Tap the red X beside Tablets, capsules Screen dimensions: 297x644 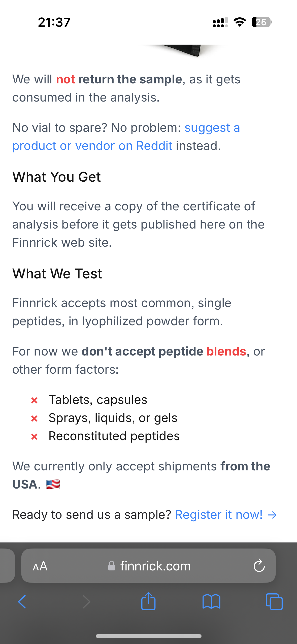(x=35, y=400)
